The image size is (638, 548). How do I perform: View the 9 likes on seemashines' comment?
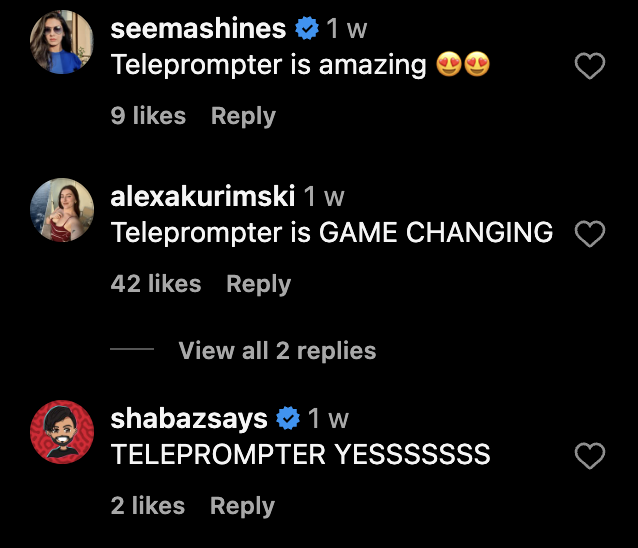tap(148, 116)
